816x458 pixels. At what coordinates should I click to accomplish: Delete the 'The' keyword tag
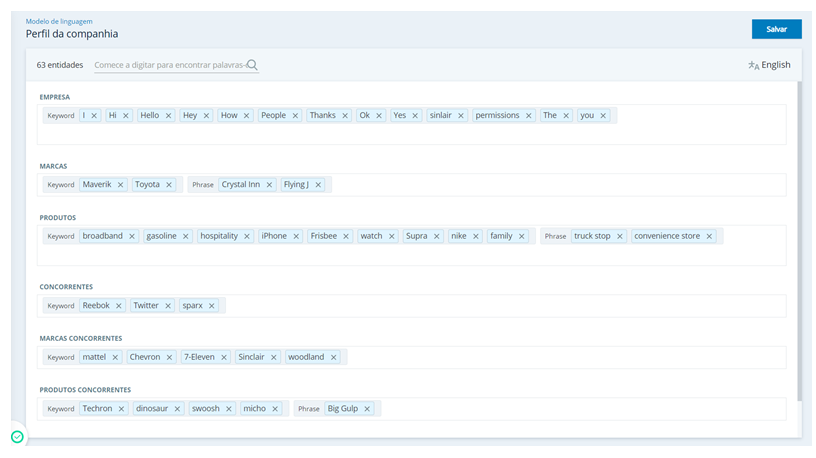tap(566, 116)
